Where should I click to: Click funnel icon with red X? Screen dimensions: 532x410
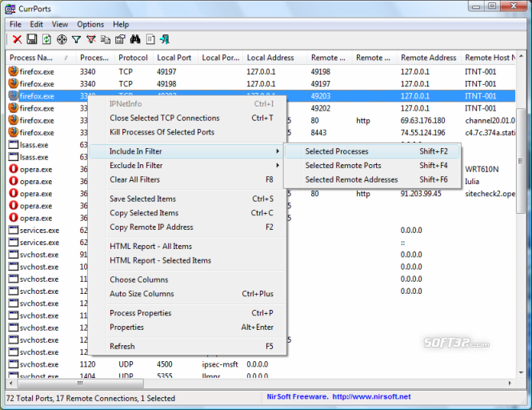coord(91,39)
